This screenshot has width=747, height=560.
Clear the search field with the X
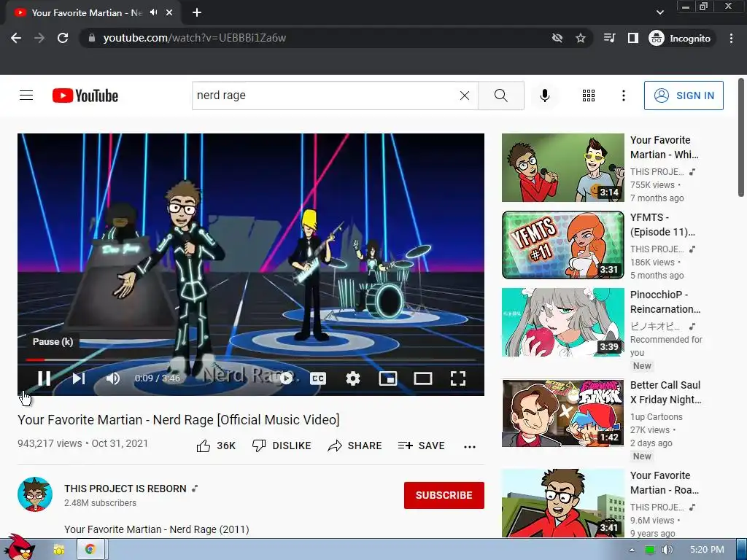[465, 96]
